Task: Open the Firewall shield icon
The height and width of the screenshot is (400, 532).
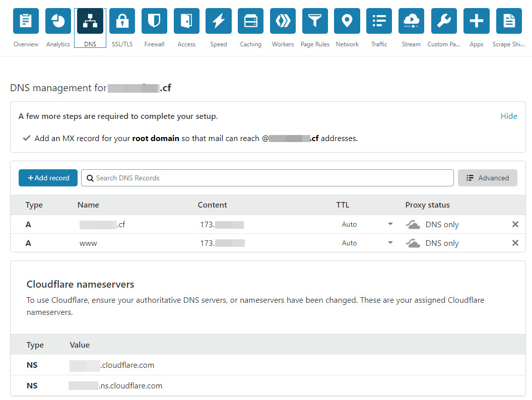Action: click(154, 21)
